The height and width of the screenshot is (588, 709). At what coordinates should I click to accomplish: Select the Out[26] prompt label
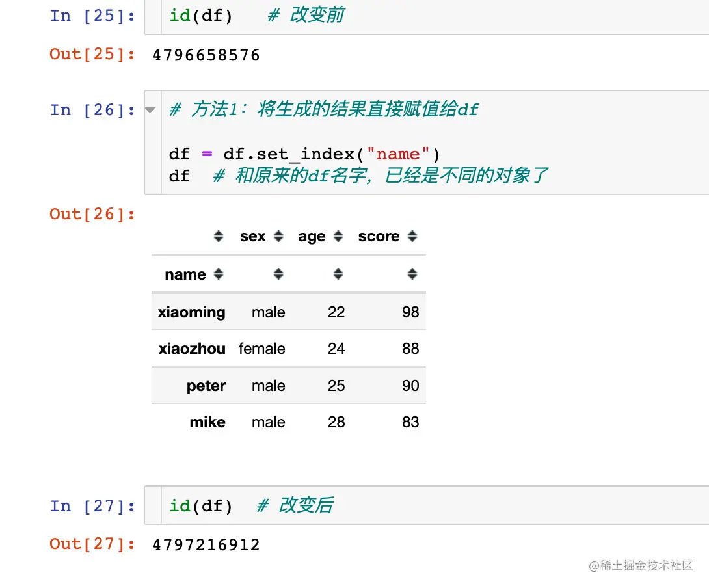(x=92, y=214)
